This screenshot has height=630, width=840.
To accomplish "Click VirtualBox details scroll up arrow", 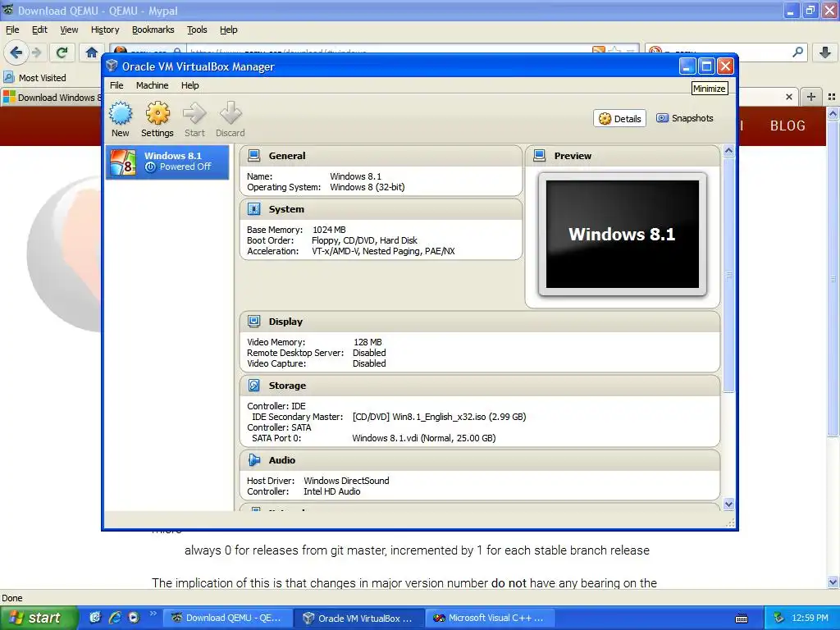I will tap(728, 151).
